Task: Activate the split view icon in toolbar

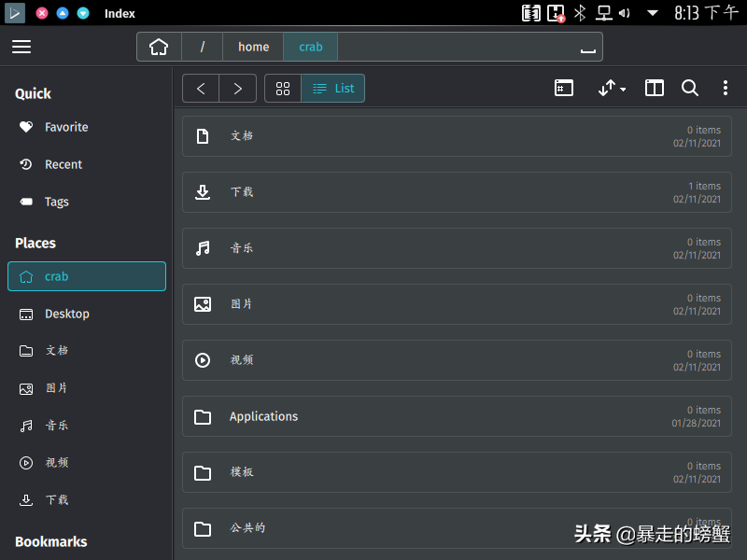Action: [654, 88]
